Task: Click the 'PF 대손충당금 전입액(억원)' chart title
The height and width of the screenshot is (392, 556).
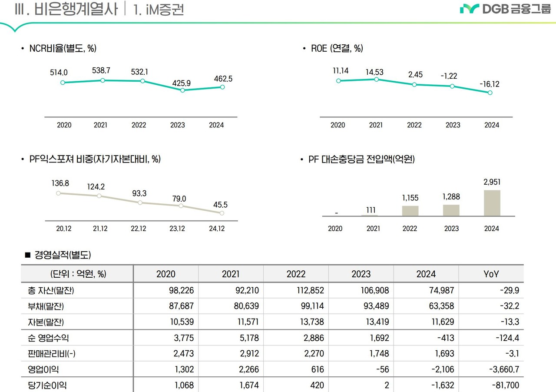Action: [x=362, y=159]
